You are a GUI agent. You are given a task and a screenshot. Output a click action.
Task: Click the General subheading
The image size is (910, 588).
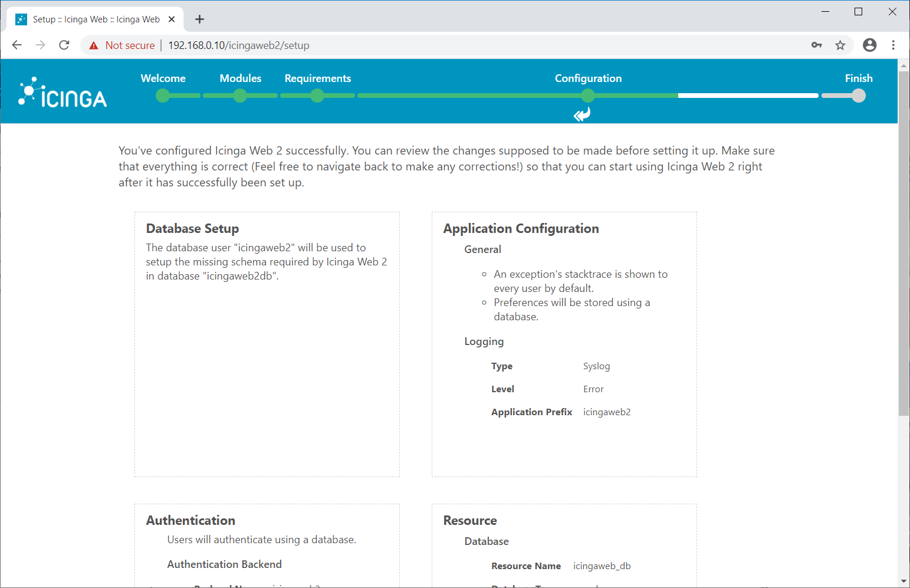(x=483, y=249)
